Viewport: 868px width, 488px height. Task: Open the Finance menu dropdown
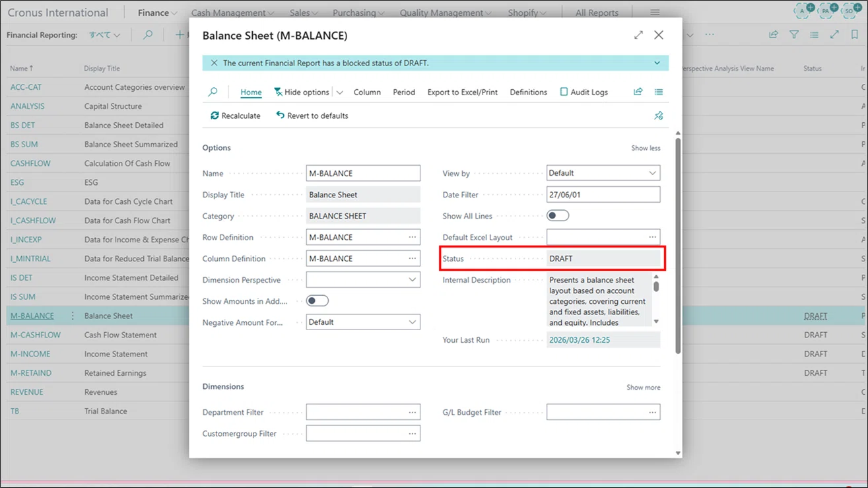click(157, 13)
